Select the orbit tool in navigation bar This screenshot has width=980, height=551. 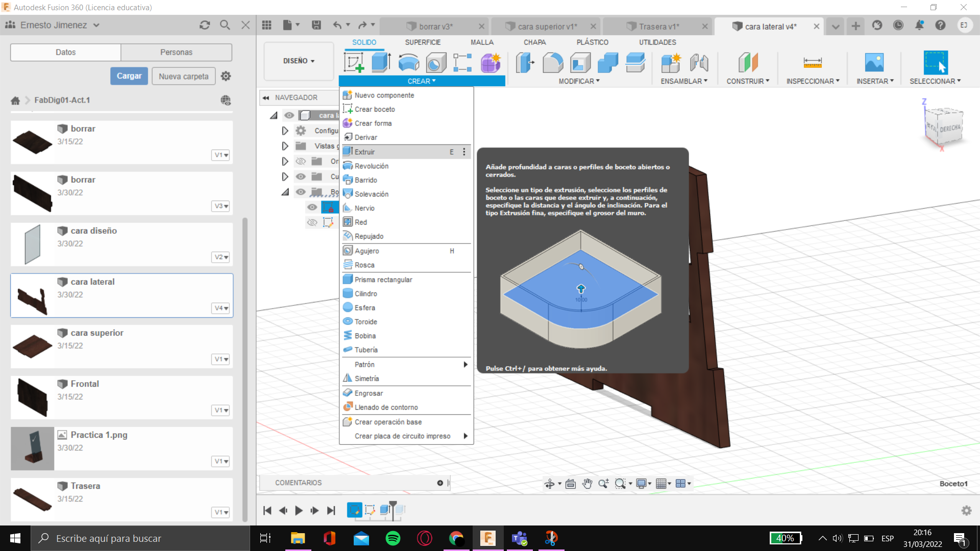point(549,484)
